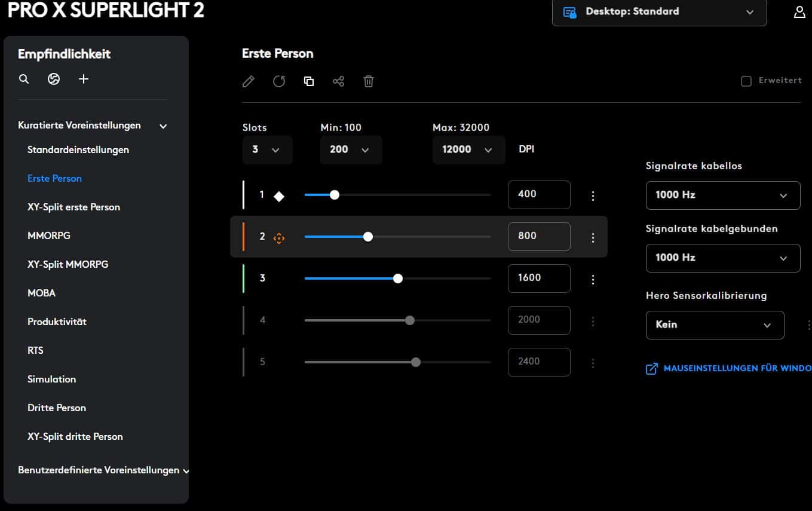812x511 pixels.
Task: Select the XY-Split erste Person preset
Action: coord(74,207)
